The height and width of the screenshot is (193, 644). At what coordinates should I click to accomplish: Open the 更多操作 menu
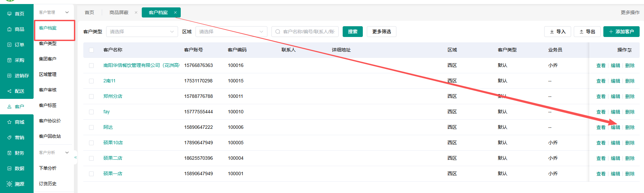pyautogui.click(x=630, y=12)
